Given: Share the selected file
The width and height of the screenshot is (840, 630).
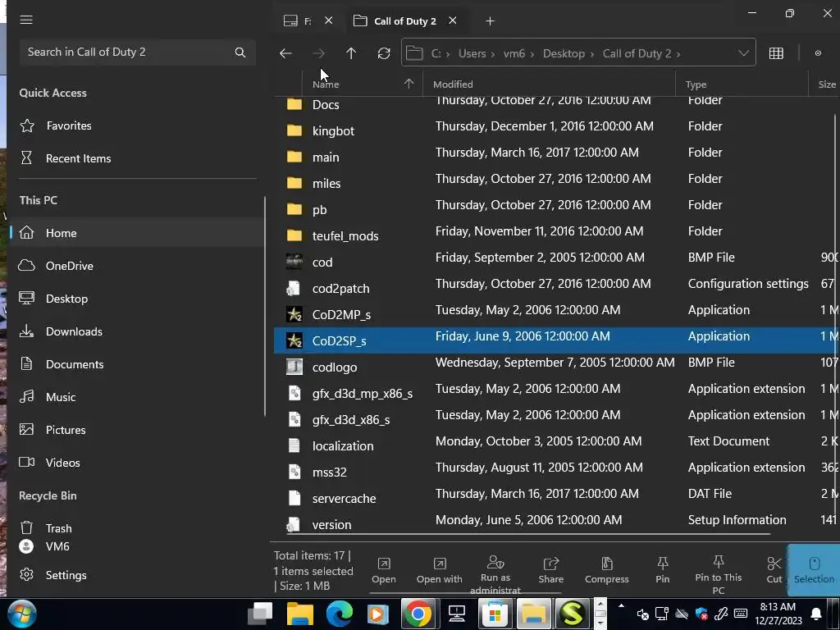Looking at the screenshot, I should 550,571.
